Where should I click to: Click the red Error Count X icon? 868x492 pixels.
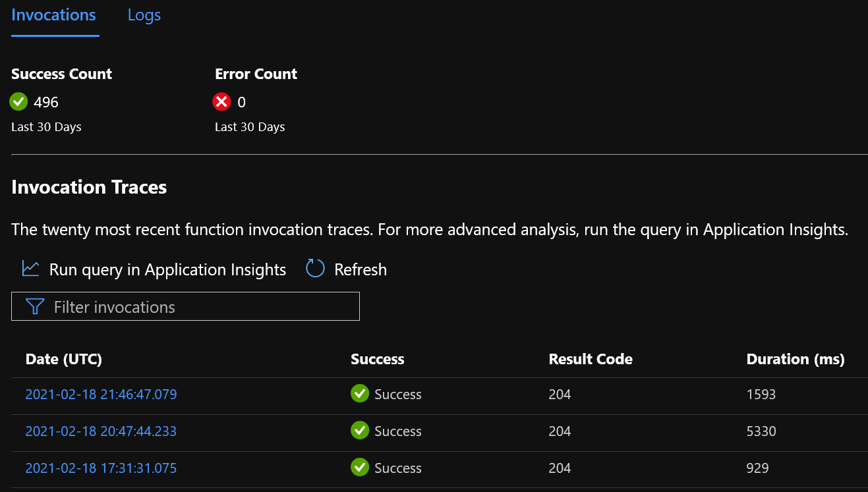tap(222, 101)
